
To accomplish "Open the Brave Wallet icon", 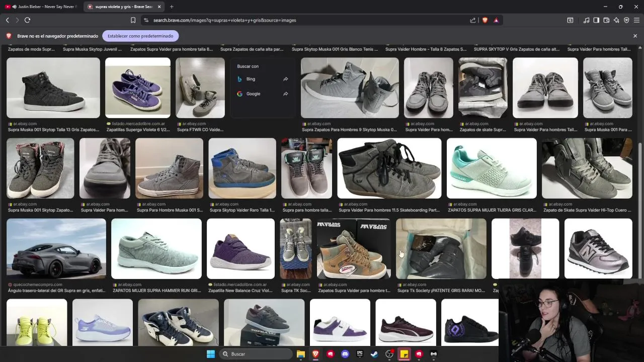I will coord(606,20).
